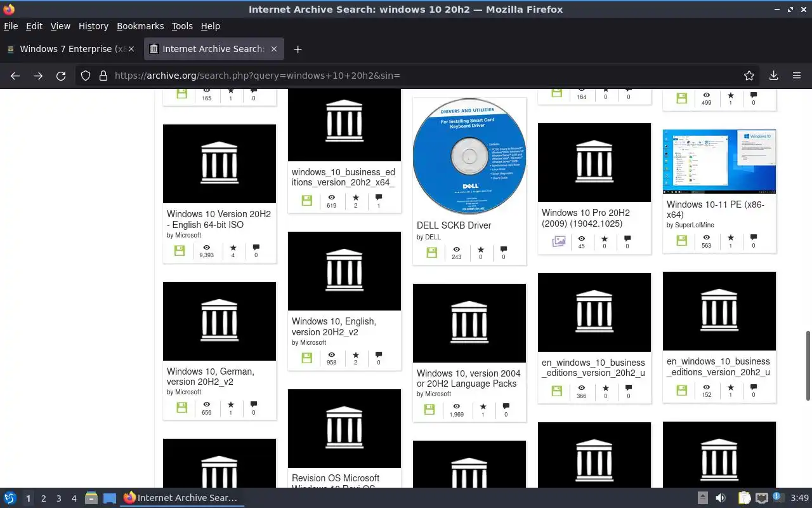Click 'by SuperLolMine' creator text
The height and width of the screenshot is (508, 812).
[690, 225]
